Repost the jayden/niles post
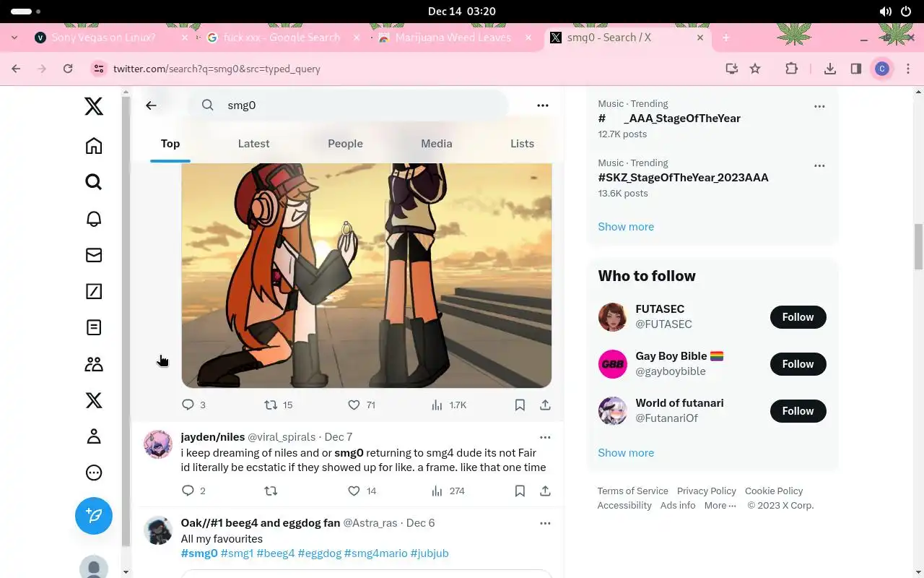Image resolution: width=924 pixels, height=578 pixels. 271,491
